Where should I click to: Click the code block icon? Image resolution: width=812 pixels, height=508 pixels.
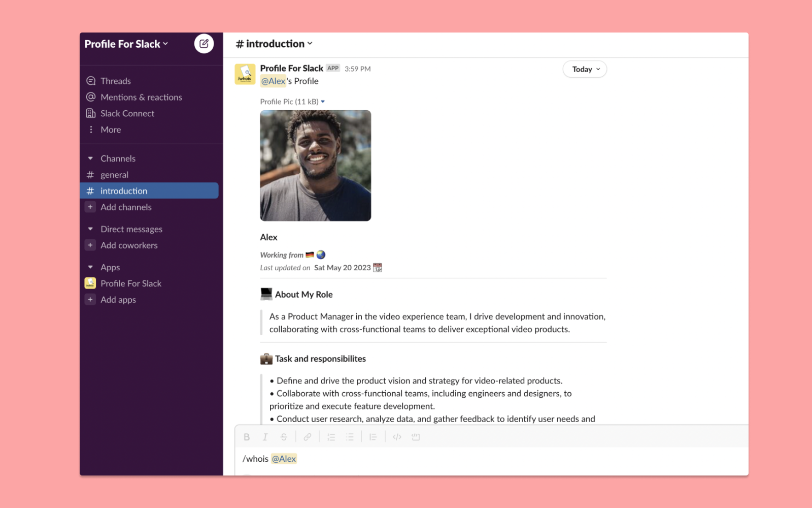click(416, 437)
